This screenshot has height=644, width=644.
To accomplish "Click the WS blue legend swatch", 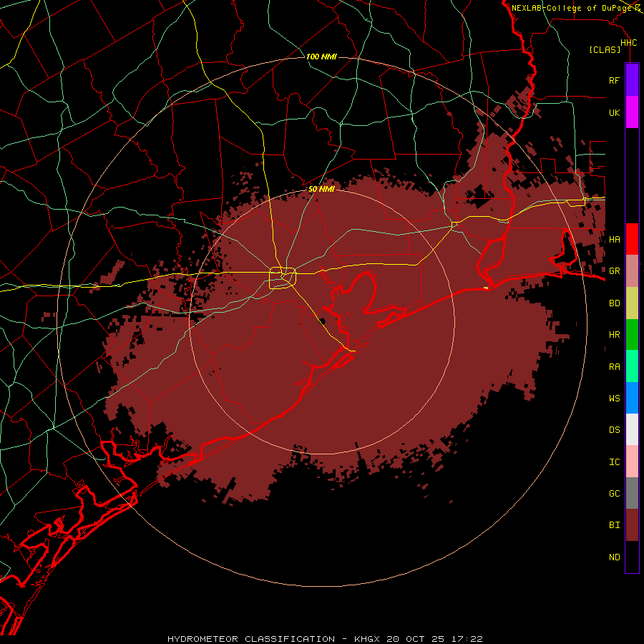I will [632, 398].
